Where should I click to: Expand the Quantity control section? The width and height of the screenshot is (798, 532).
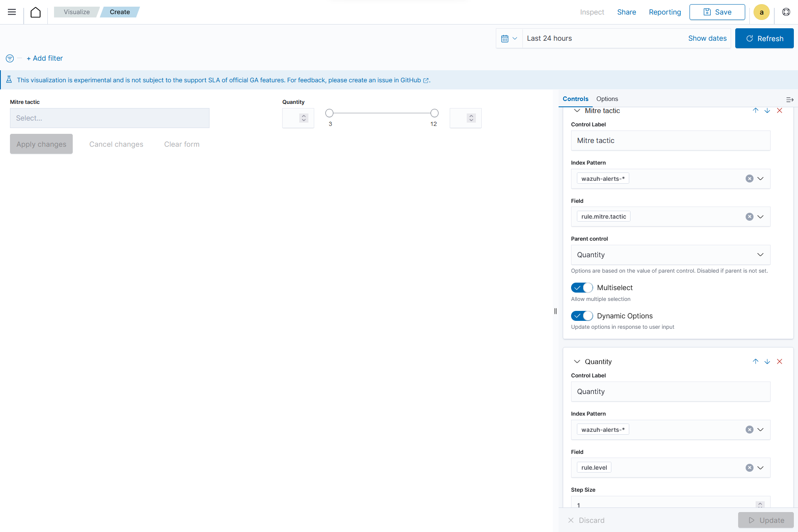click(577, 361)
